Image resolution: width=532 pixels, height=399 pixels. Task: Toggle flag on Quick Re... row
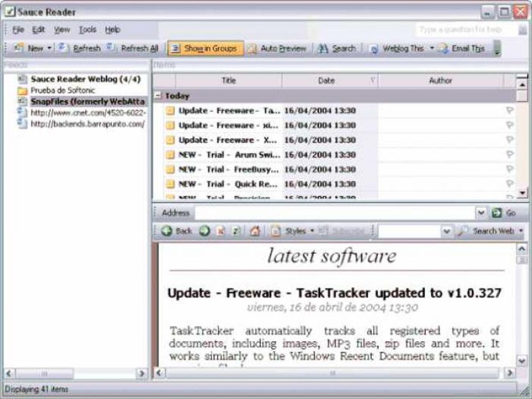(x=509, y=184)
